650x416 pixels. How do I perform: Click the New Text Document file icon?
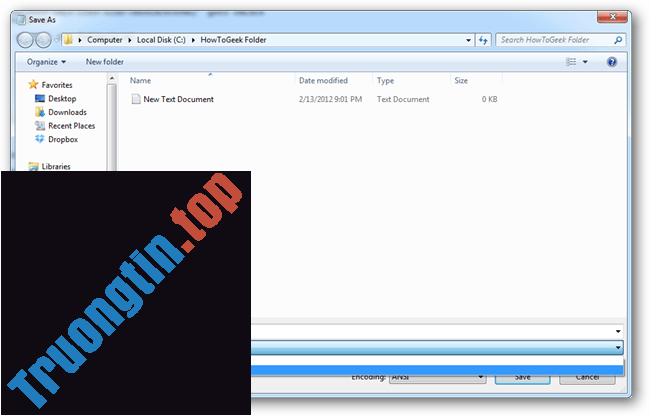[136, 99]
